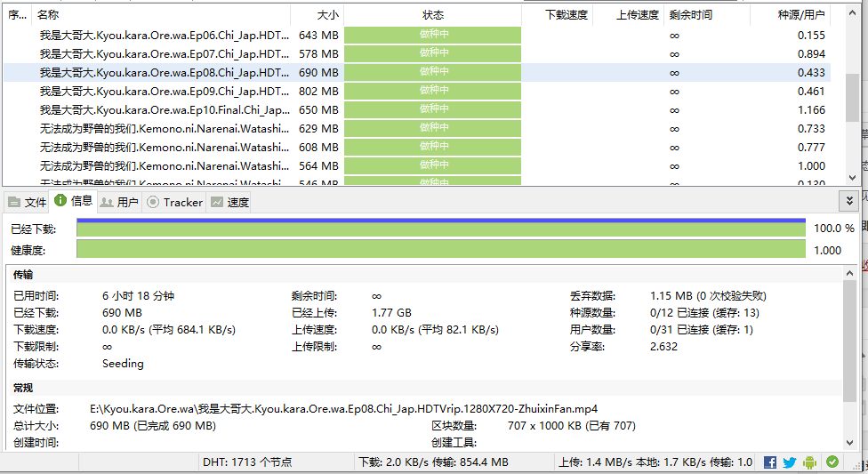Image resolution: width=868 pixels, height=474 pixels.
Task: Click the DHT nodes status bar section
Action: pyautogui.click(x=247, y=462)
